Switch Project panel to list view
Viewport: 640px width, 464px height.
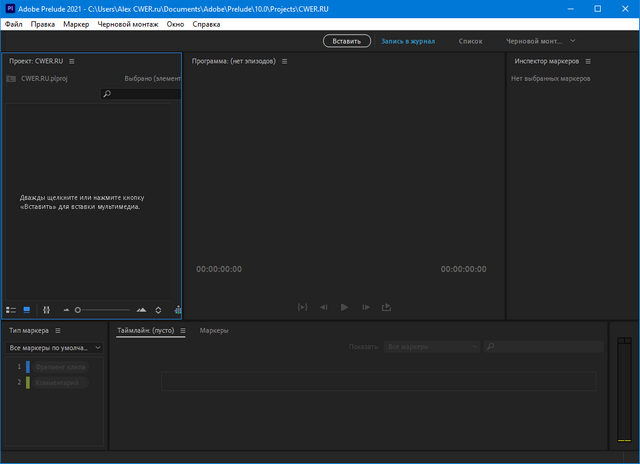click(x=11, y=310)
